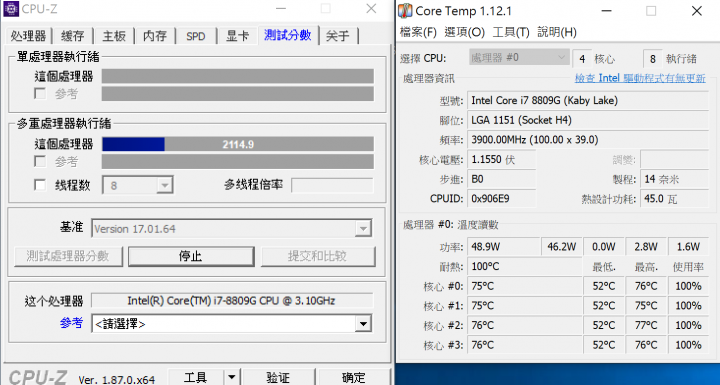720x385 pixels.
Task: Click the 提交和比较 button
Action: 318,256
